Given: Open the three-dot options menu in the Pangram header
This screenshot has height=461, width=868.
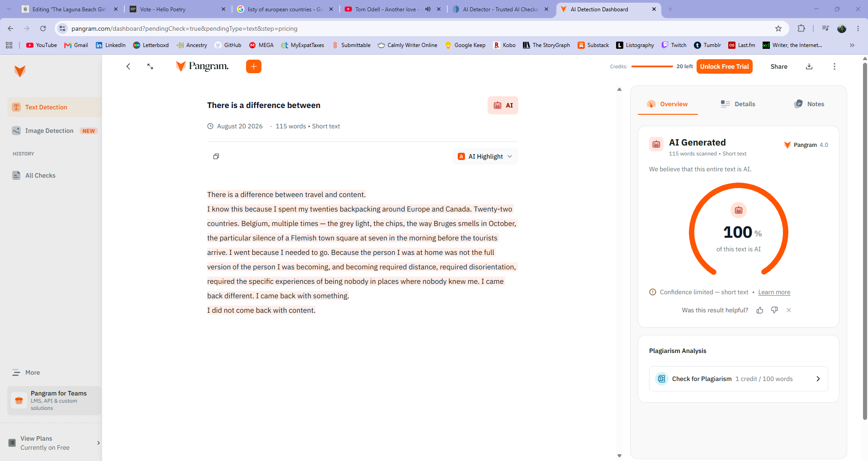Looking at the screenshot, I should pyautogui.click(x=835, y=66).
